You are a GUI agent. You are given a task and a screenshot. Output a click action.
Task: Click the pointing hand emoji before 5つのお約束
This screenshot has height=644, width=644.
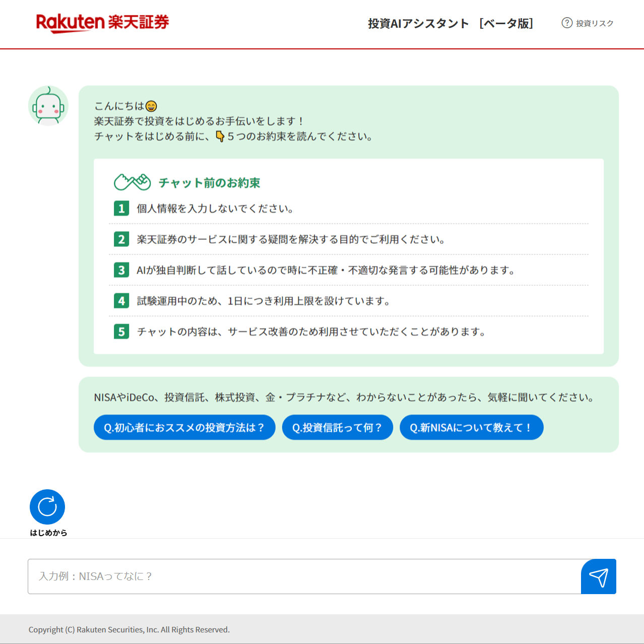220,136
